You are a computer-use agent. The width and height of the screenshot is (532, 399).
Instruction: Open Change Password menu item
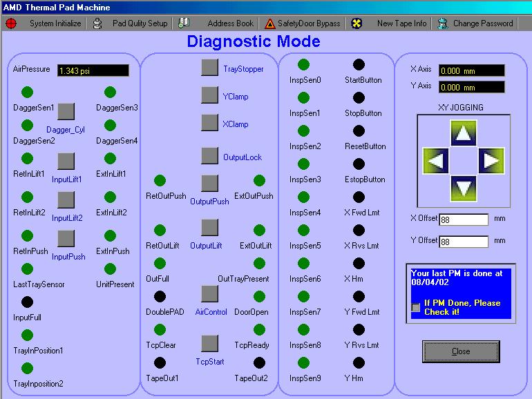coord(483,23)
